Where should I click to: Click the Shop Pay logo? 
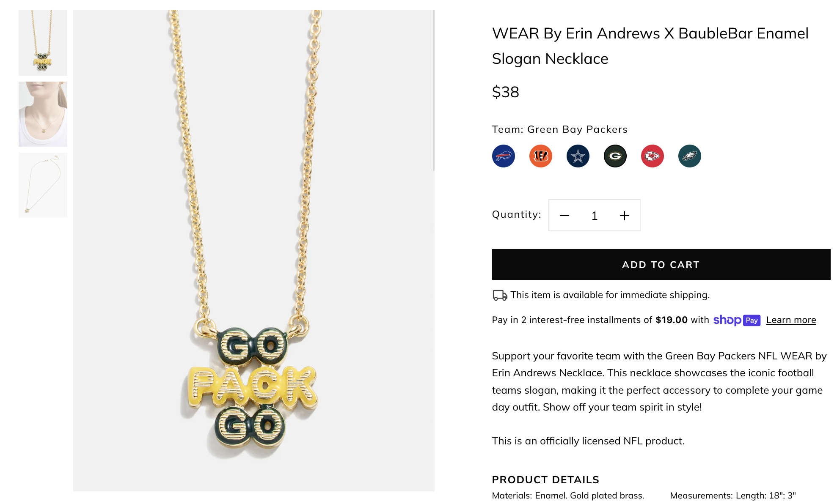pyautogui.click(x=737, y=320)
